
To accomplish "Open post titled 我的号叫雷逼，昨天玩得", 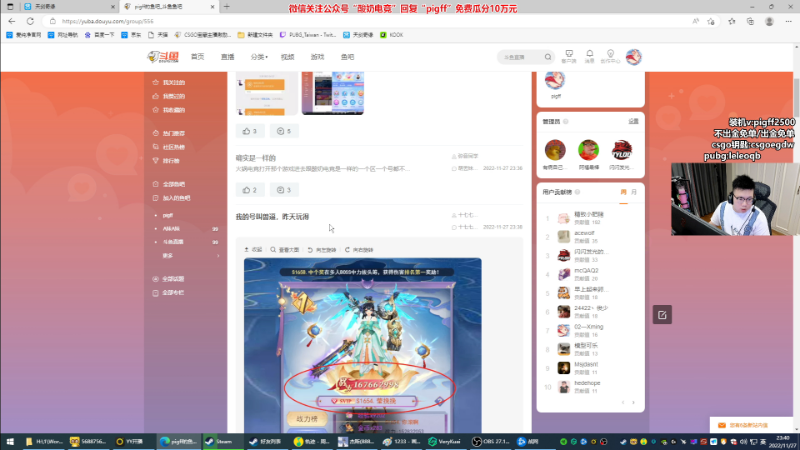I will [x=272, y=217].
